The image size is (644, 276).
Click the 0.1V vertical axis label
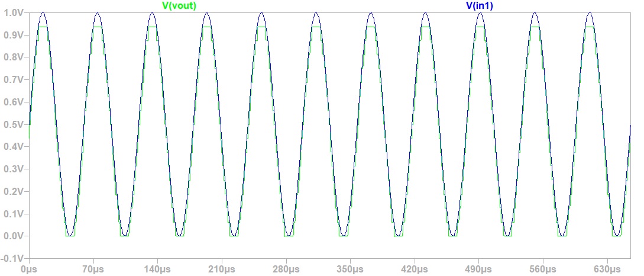pyautogui.click(x=12, y=214)
